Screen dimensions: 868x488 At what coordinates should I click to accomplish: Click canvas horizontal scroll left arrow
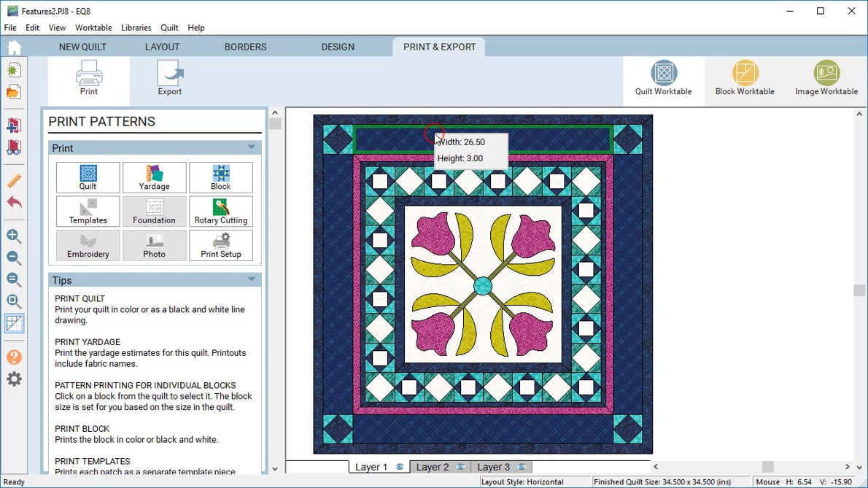tap(656, 467)
